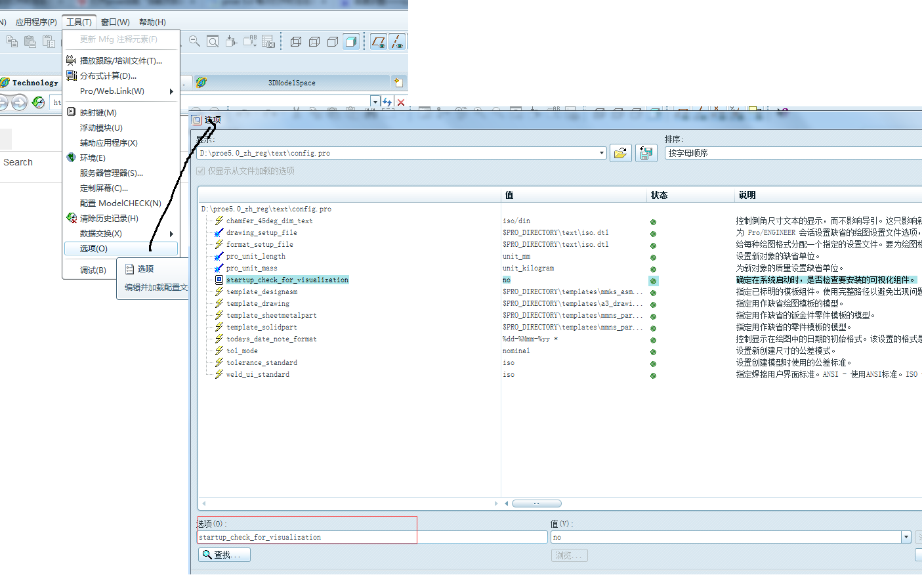Screen dimensions: 924x579
Task: Expand the value dropdown arrow
Action: (906, 537)
